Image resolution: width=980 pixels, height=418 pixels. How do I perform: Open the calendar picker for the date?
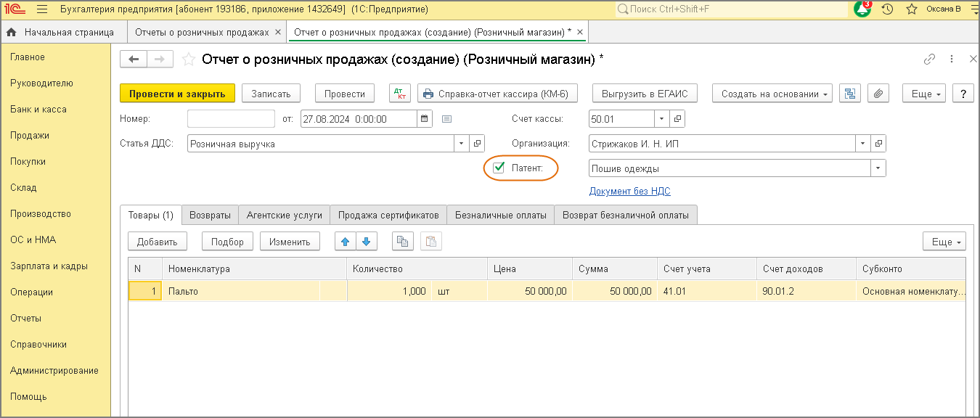pyautogui.click(x=425, y=119)
